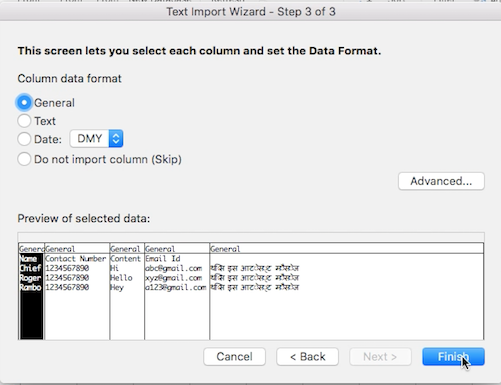Go to previous step with Back button

(x=307, y=357)
